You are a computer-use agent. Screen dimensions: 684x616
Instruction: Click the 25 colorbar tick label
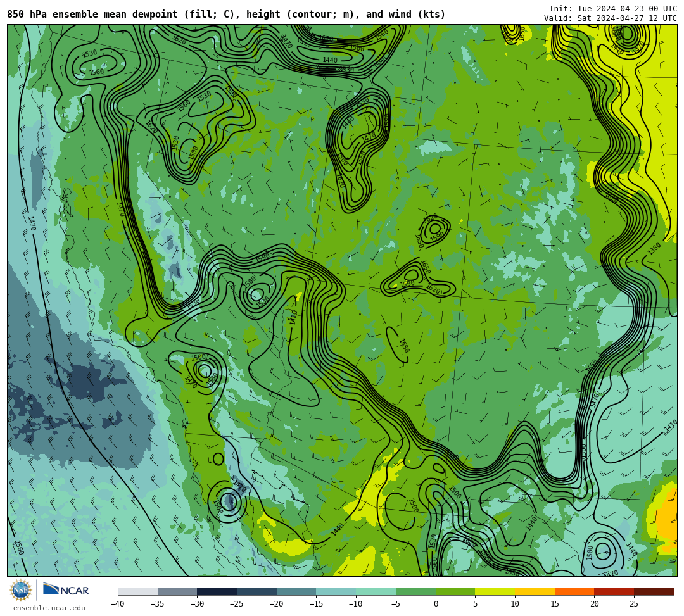tap(634, 604)
